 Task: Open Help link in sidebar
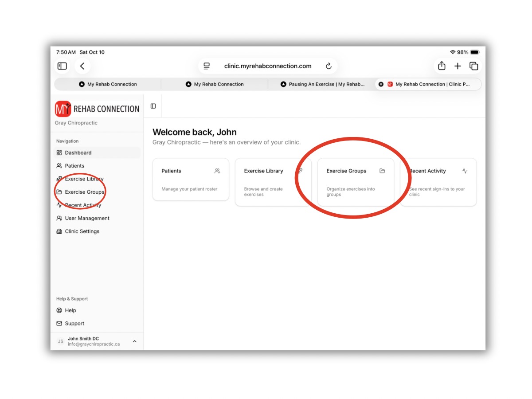pos(97,310)
